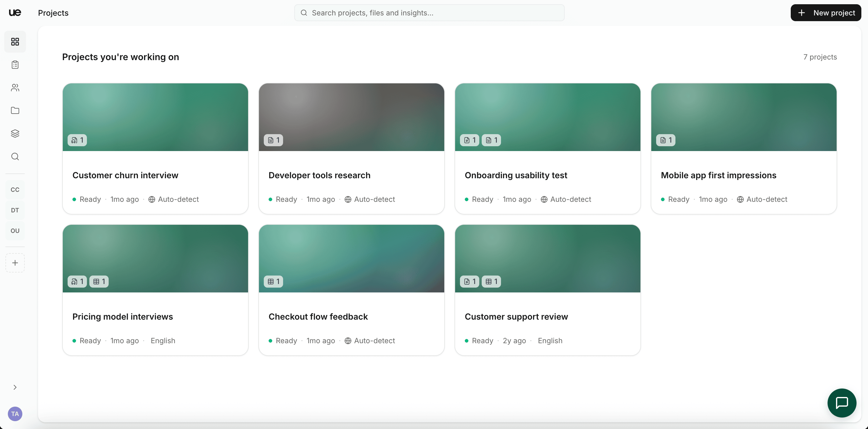Screen dimensions: 868x429
Task: Open the magnifier search icon in sidebar
Action: pos(15,156)
